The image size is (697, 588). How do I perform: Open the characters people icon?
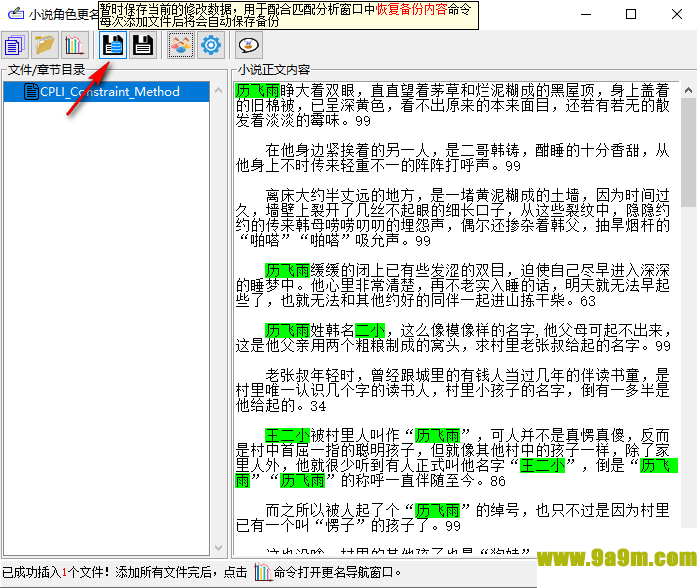tap(181, 45)
